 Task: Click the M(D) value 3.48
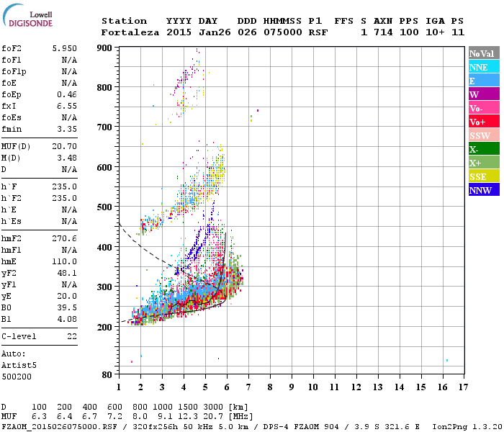tap(67, 158)
